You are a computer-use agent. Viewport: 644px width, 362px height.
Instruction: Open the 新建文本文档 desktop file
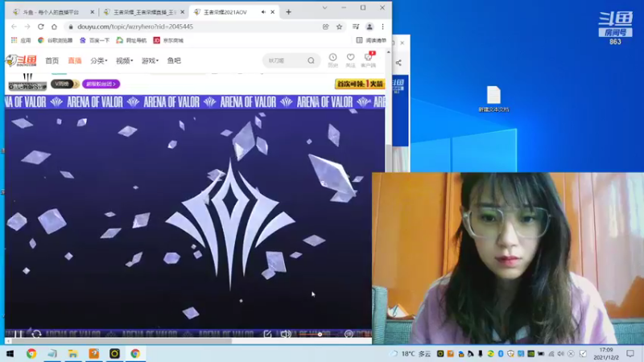[x=493, y=99]
